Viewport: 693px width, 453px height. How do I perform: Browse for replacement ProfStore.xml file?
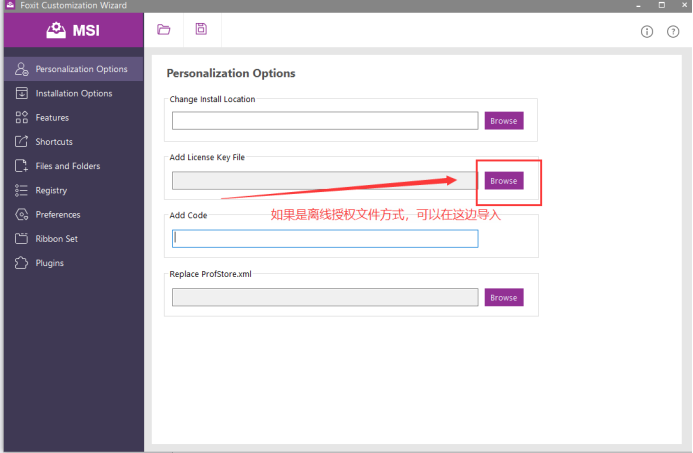tap(504, 297)
